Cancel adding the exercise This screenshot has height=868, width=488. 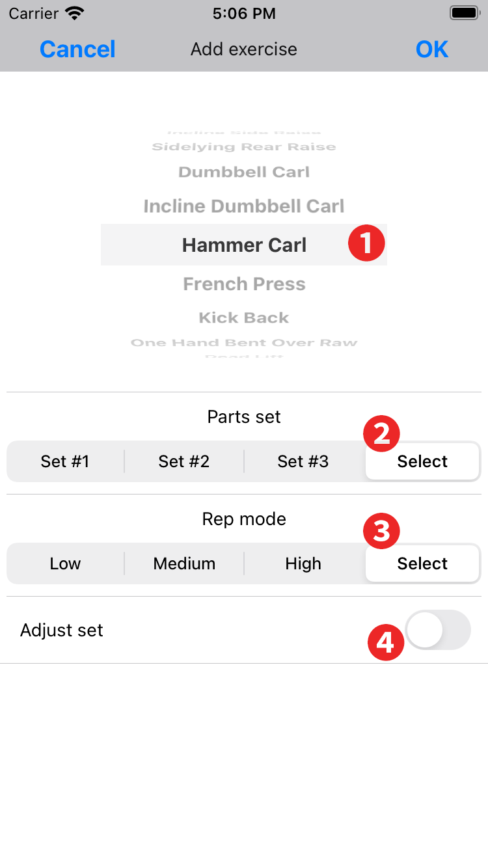click(77, 49)
